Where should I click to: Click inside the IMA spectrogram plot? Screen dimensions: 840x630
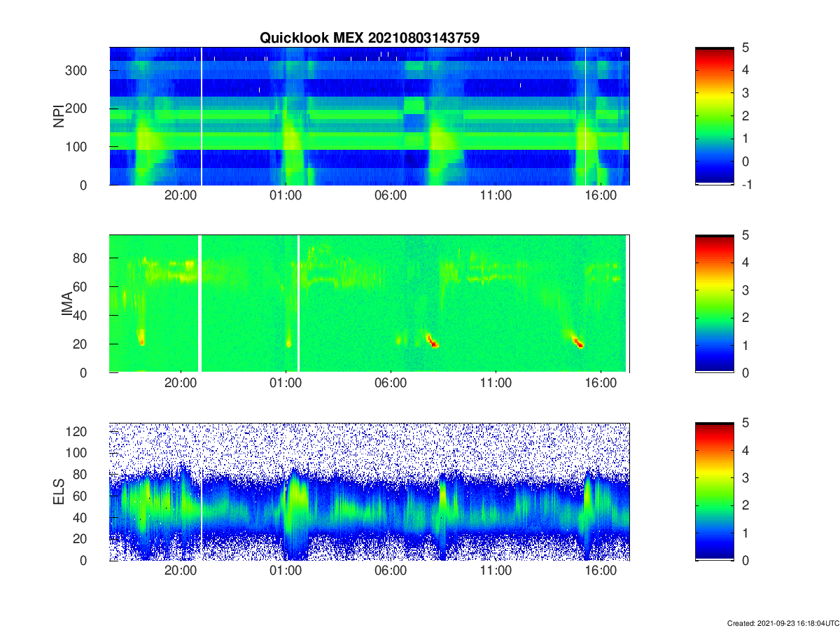370,304
